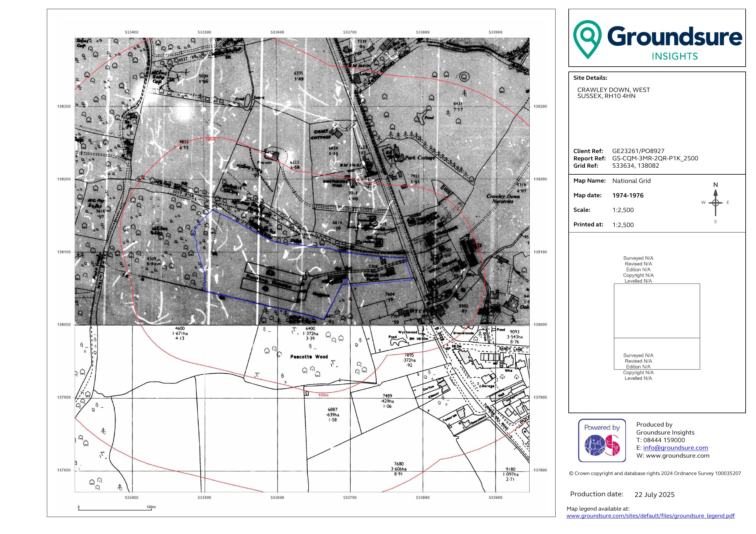This screenshot has width=756, height=534.
Task: Click the upper red 100m buffer label
Action: pyautogui.click(x=210, y=139)
